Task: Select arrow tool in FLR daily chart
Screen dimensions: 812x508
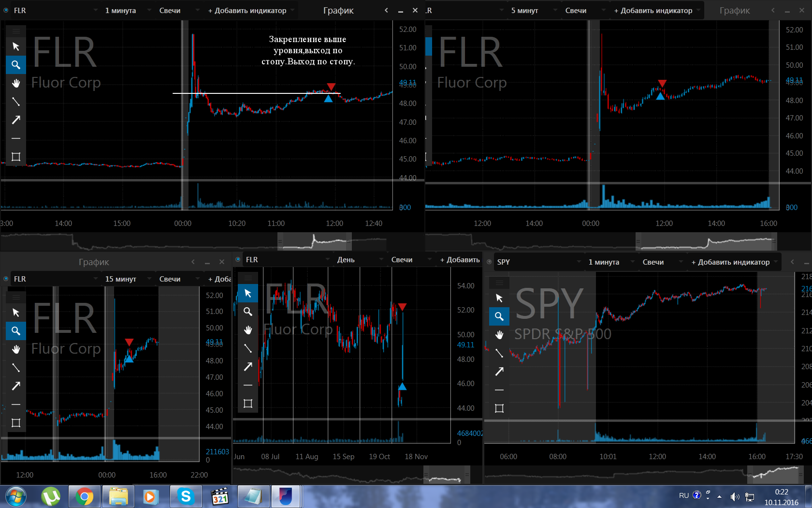Action: coord(248,367)
